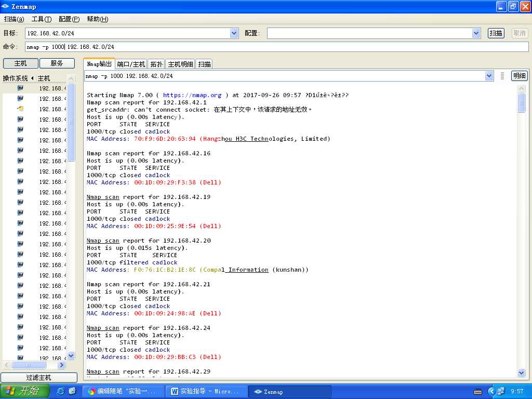Click 'Nmap scan report for 192.168.42.29'
Screen dimensions: 532x399
(x=149, y=372)
